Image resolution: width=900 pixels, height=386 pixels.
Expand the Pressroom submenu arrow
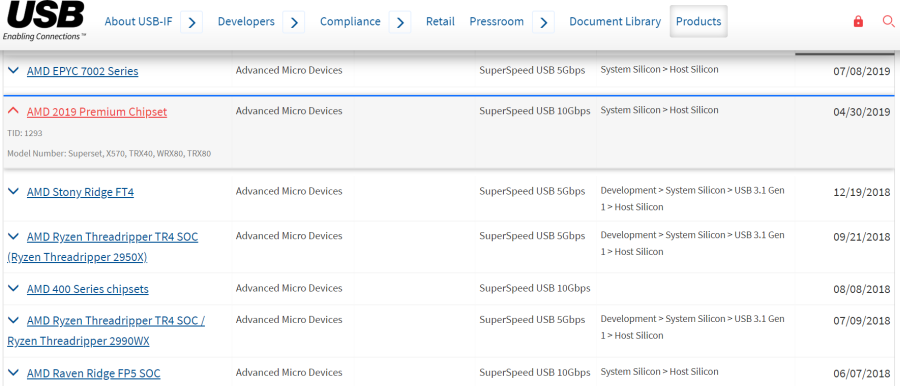coord(544,22)
